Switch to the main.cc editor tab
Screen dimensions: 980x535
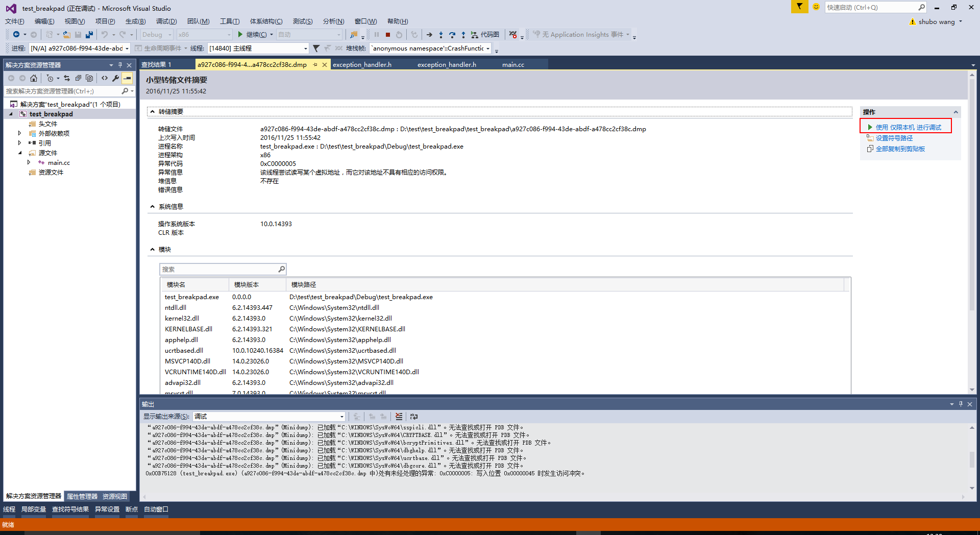513,65
